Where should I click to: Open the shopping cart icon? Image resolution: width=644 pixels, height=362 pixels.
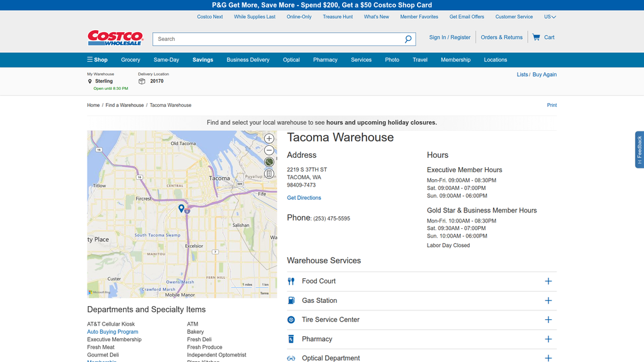[536, 37]
